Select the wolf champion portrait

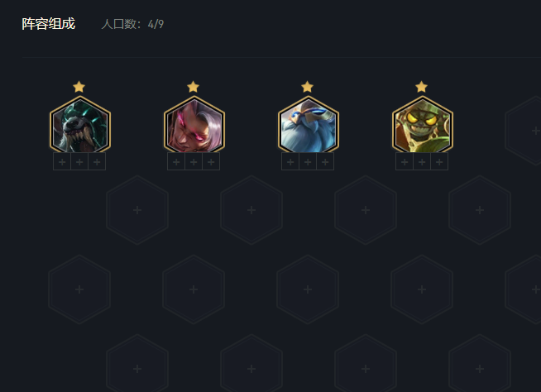tap(80, 125)
